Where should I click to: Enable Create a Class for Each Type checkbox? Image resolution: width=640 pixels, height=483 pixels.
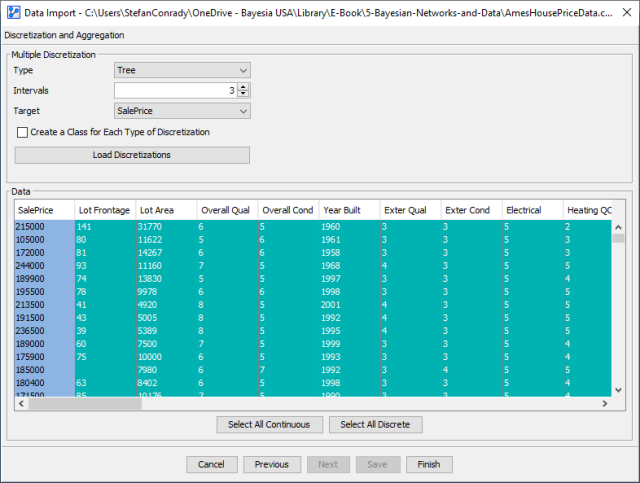pyautogui.click(x=22, y=132)
